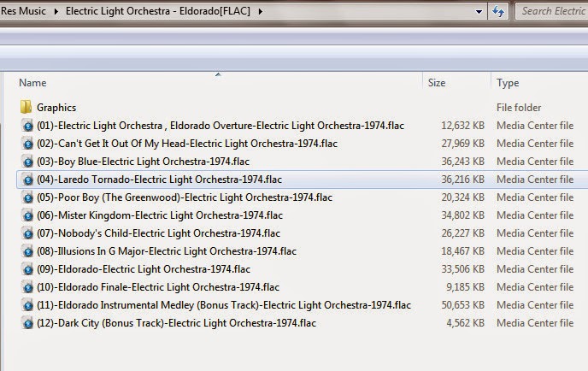Click the Illusions In G Major file icon
Image resolution: width=588 pixels, height=371 pixels.
coord(28,251)
